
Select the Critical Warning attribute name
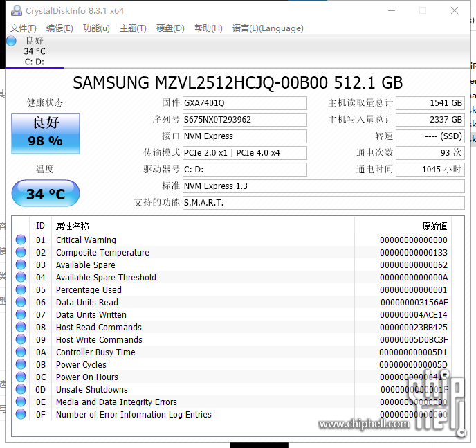point(86,240)
